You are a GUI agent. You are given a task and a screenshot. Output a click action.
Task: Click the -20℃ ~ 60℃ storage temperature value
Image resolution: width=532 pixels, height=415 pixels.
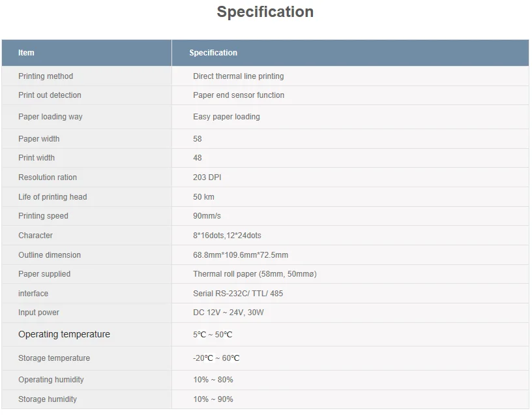[x=216, y=358]
